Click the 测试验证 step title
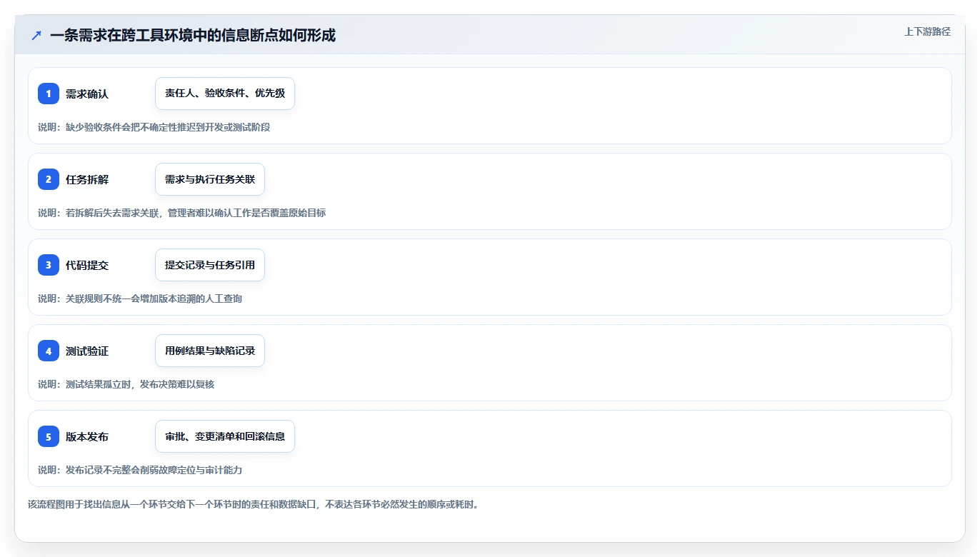The image size is (980, 557). coord(87,351)
